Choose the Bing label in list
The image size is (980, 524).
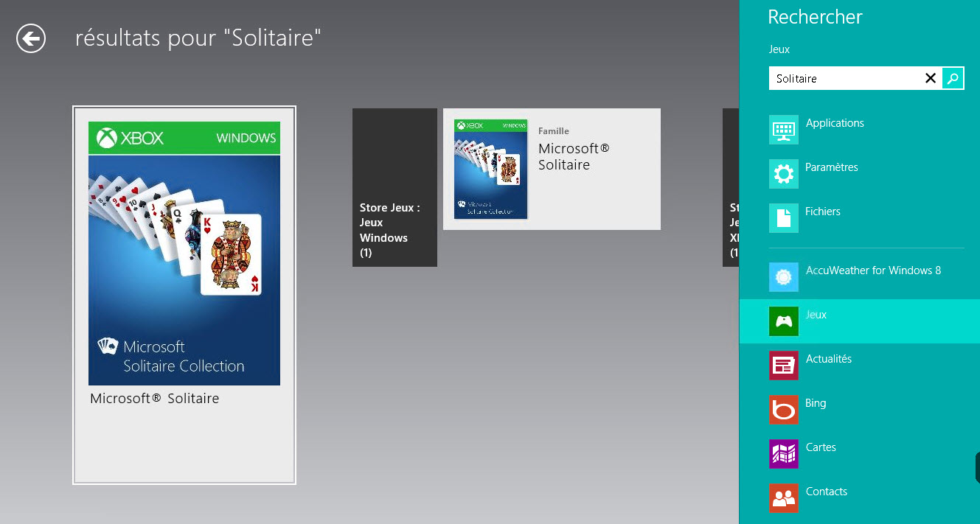pos(816,403)
